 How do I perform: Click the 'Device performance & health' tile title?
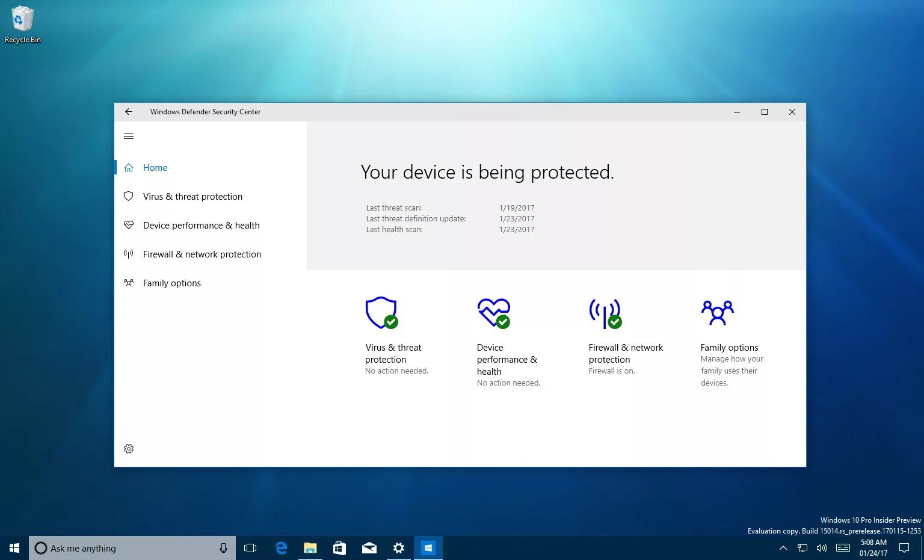click(x=507, y=360)
